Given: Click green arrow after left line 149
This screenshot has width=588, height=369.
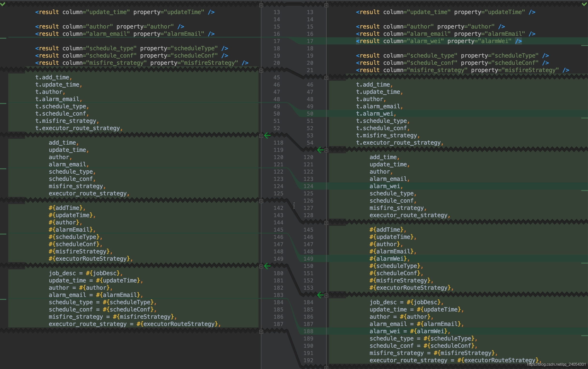Looking at the screenshot, I should pyautogui.click(x=267, y=266).
